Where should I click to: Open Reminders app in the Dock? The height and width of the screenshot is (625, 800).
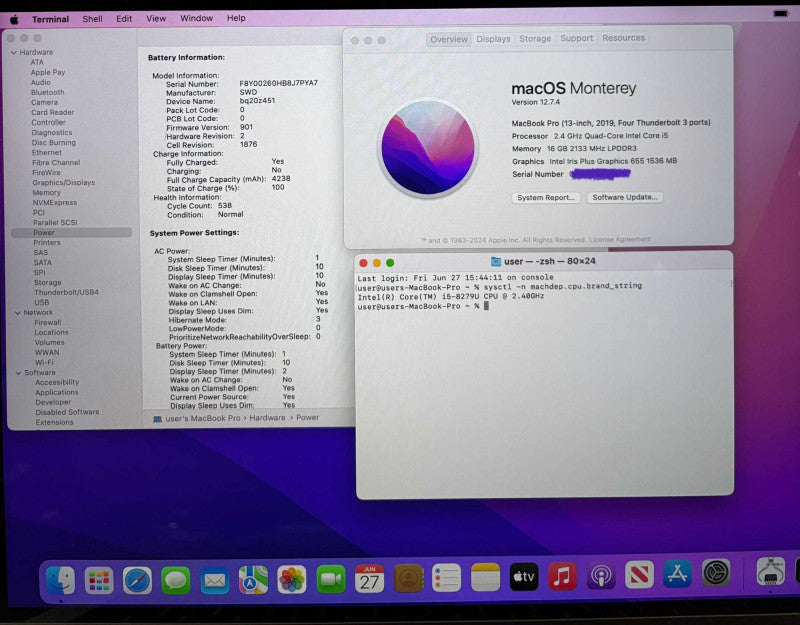pyautogui.click(x=446, y=578)
